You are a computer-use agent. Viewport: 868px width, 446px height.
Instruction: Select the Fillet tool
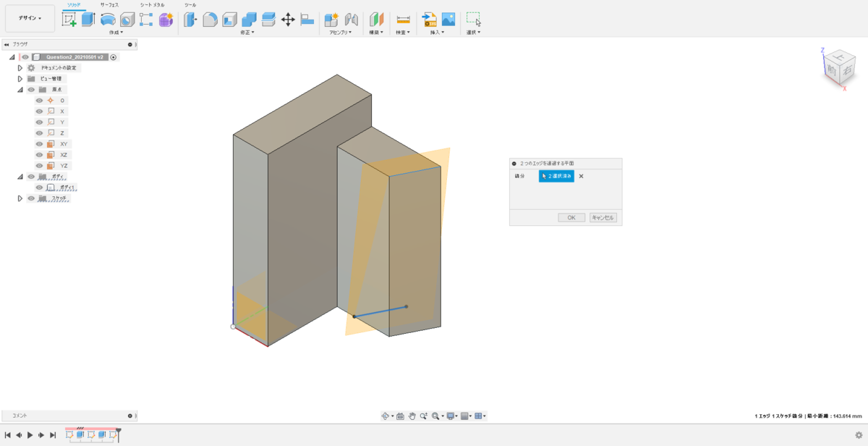[210, 20]
